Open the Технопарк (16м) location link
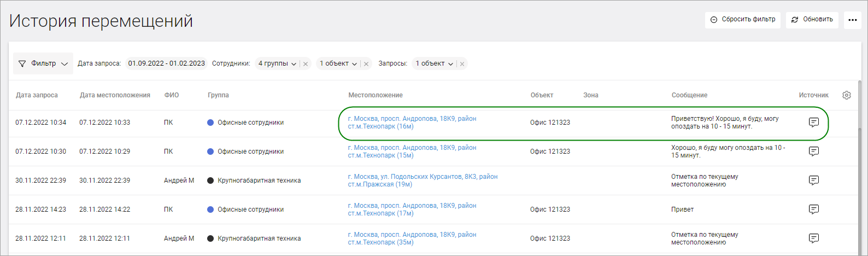The width and height of the screenshot is (868, 256). pos(412,123)
